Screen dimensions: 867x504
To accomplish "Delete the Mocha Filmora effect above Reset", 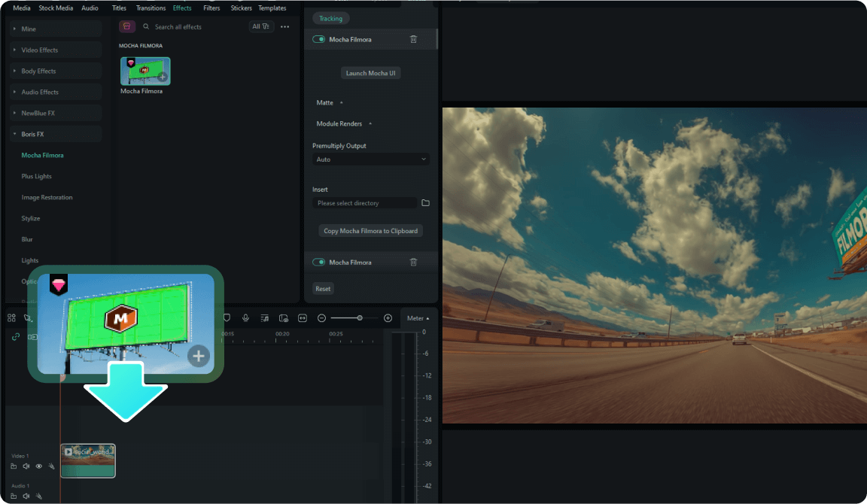I will coord(413,262).
